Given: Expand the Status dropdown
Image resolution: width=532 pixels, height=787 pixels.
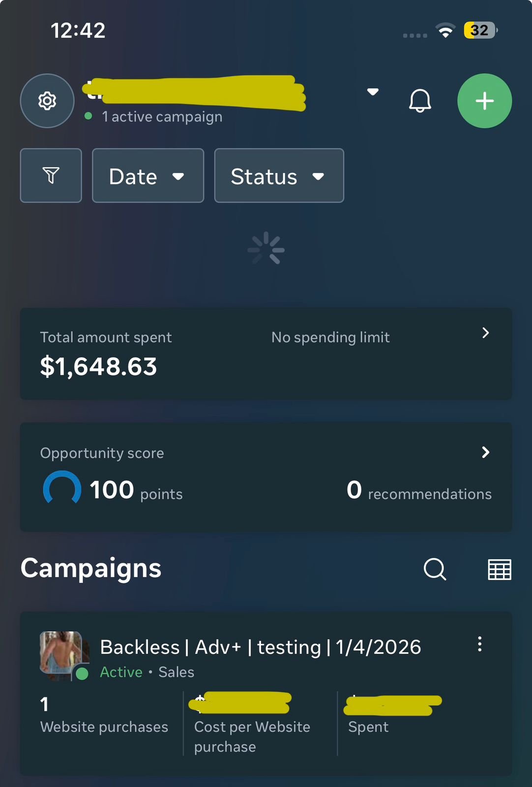Looking at the screenshot, I should [279, 176].
